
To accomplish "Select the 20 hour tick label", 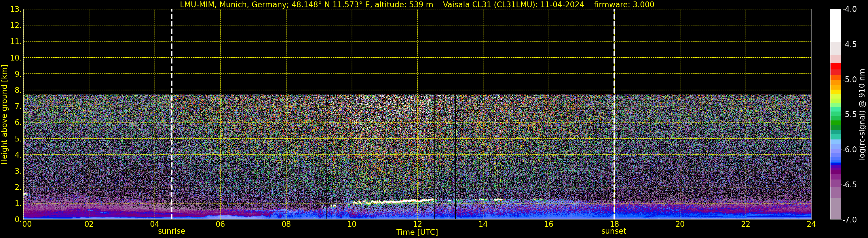I will (x=680, y=224).
